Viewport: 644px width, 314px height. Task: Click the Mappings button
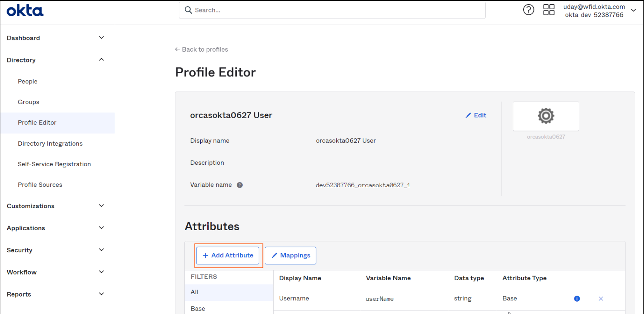(x=290, y=255)
